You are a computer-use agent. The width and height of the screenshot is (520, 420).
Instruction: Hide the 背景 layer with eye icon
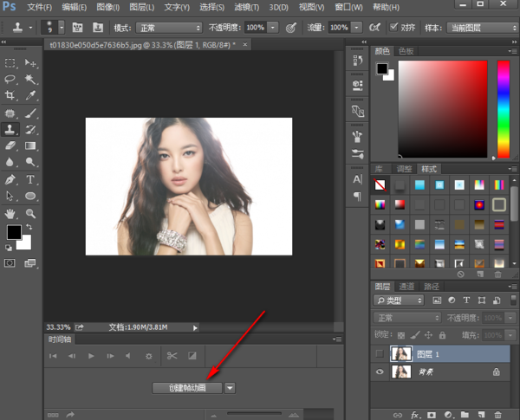pos(380,372)
